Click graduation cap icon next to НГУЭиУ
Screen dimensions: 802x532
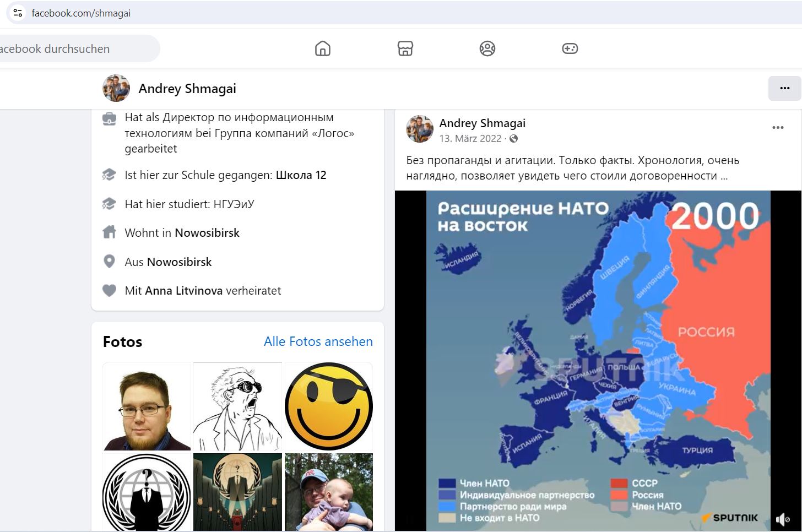pos(109,204)
